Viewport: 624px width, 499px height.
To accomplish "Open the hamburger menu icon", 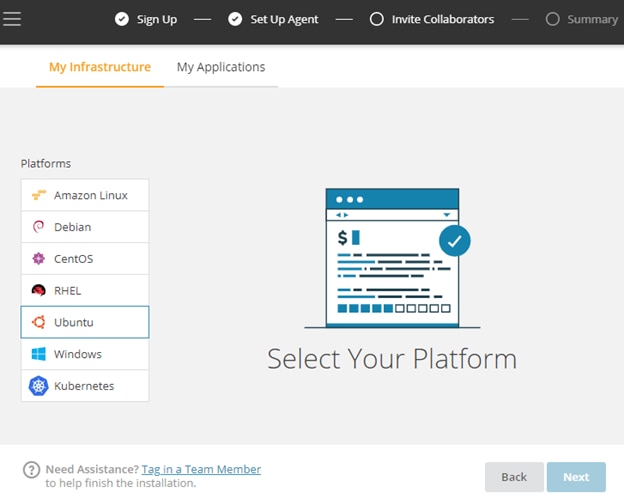I will (12, 19).
